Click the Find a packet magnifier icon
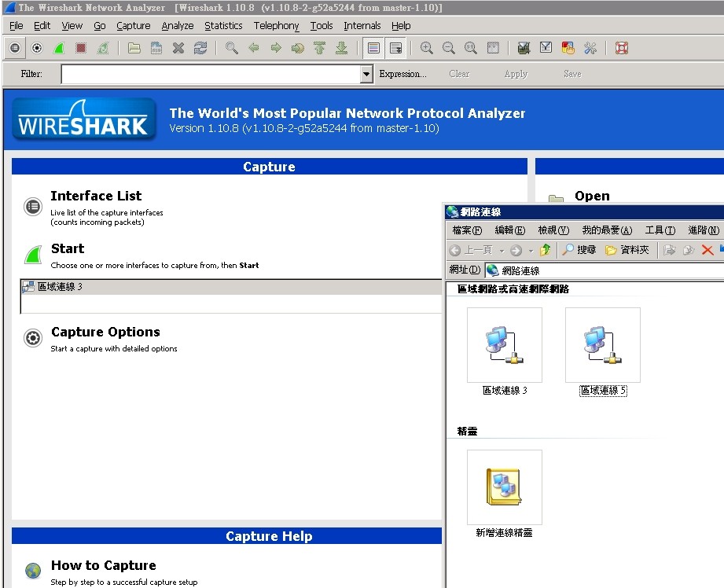The width and height of the screenshot is (724, 588). 231,48
